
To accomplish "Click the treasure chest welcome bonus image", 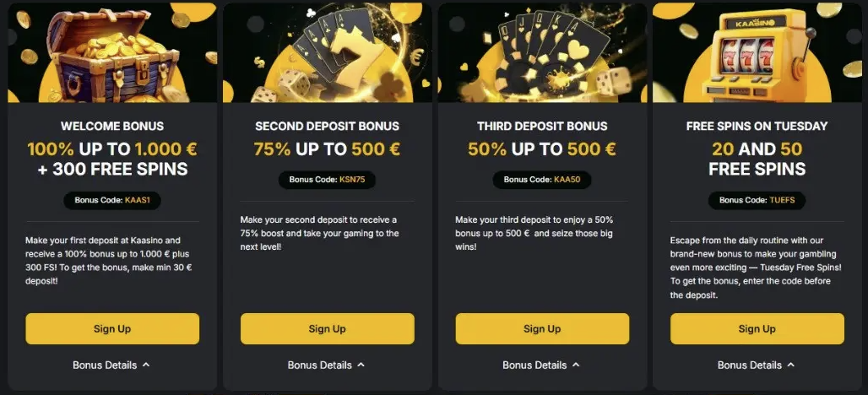I will [112, 52].
